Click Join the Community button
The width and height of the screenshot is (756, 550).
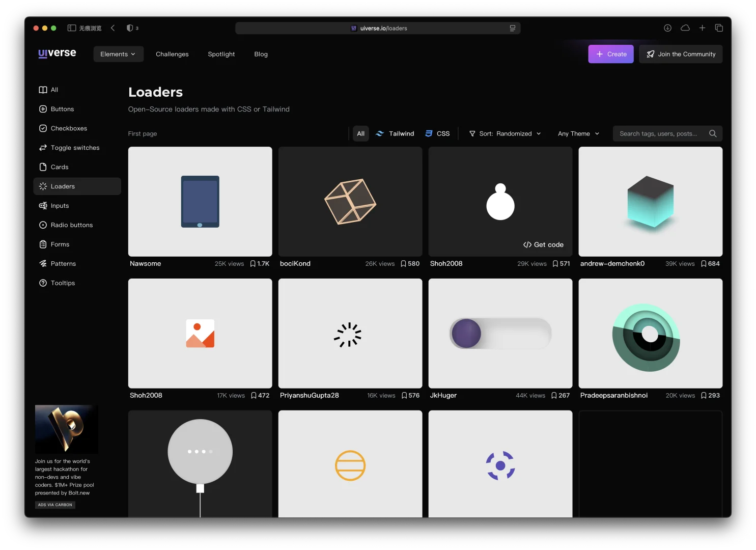click(681, 54)
